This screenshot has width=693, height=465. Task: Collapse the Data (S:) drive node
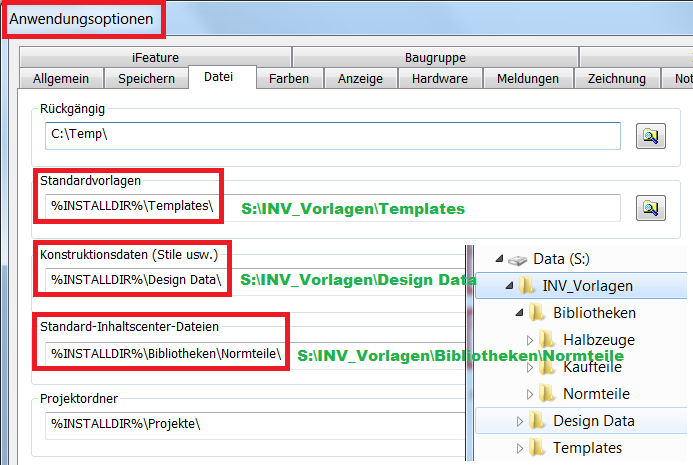[x=499, y=259]
